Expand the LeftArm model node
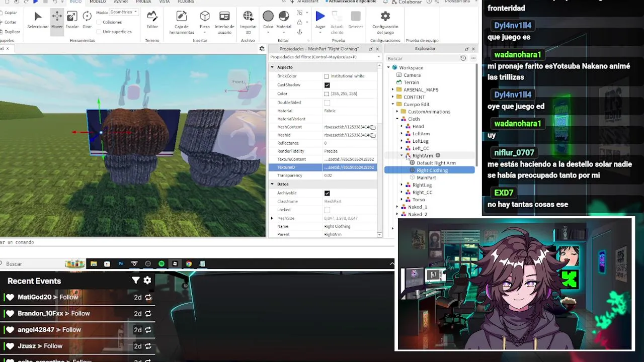The height and width of the screenshot is (362, 644). 401,134
